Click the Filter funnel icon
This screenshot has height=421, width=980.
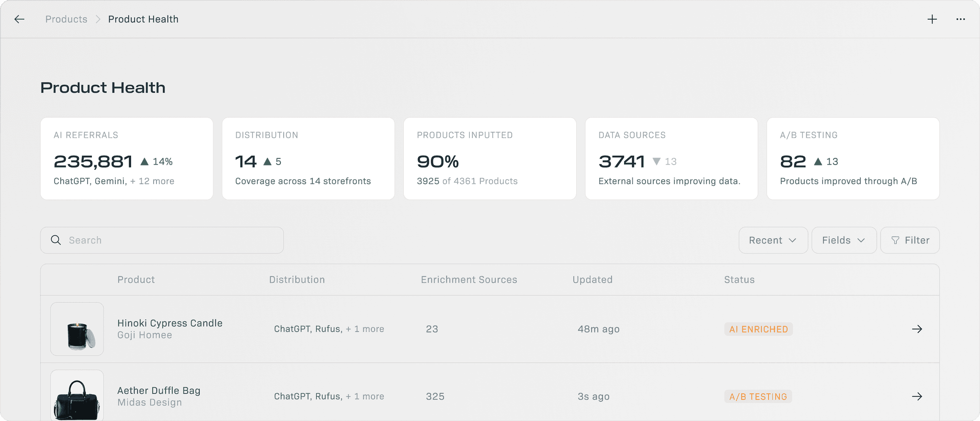click(x=895, y=240)
